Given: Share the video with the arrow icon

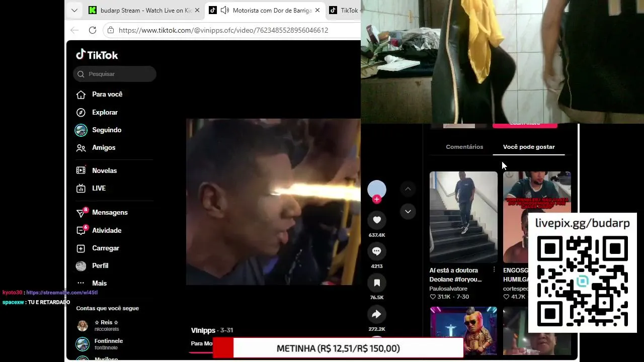Looking at the screenshot, I should pos(377,314).
